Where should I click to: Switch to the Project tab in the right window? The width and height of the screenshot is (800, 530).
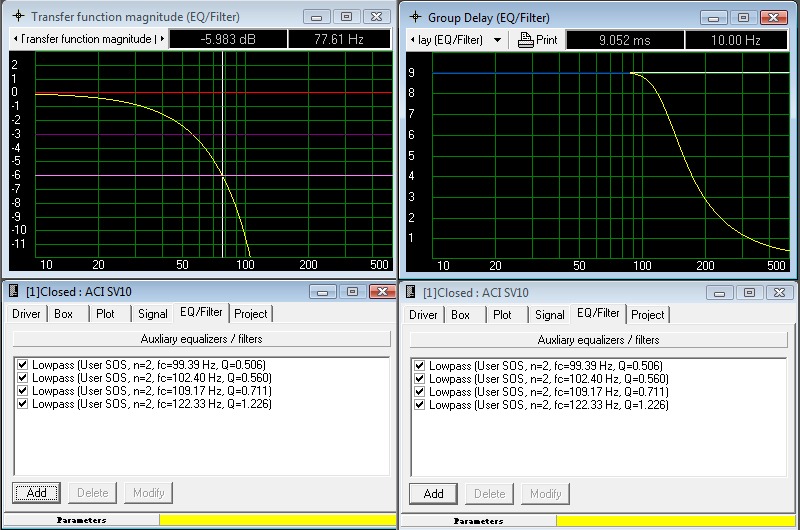click(647, 315)
